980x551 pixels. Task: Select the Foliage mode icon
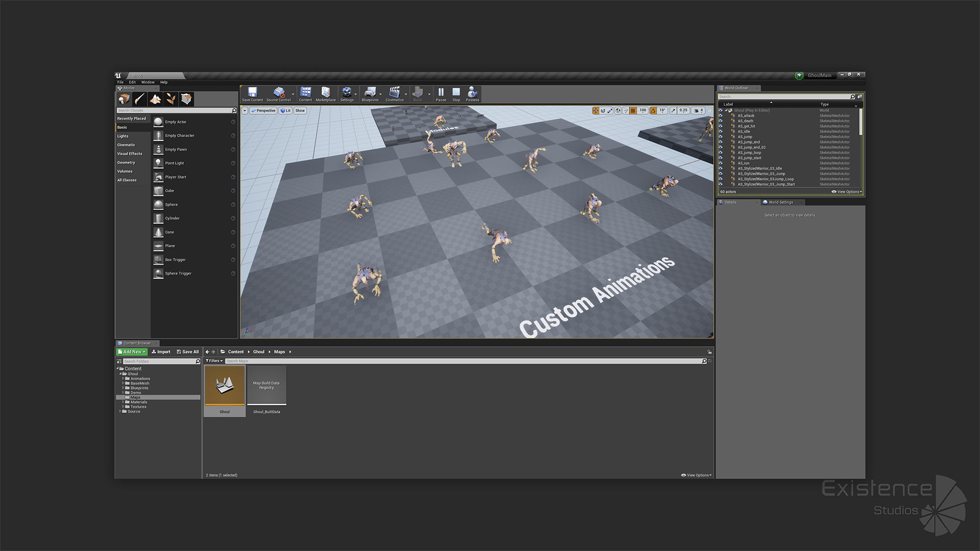point(171,98)
